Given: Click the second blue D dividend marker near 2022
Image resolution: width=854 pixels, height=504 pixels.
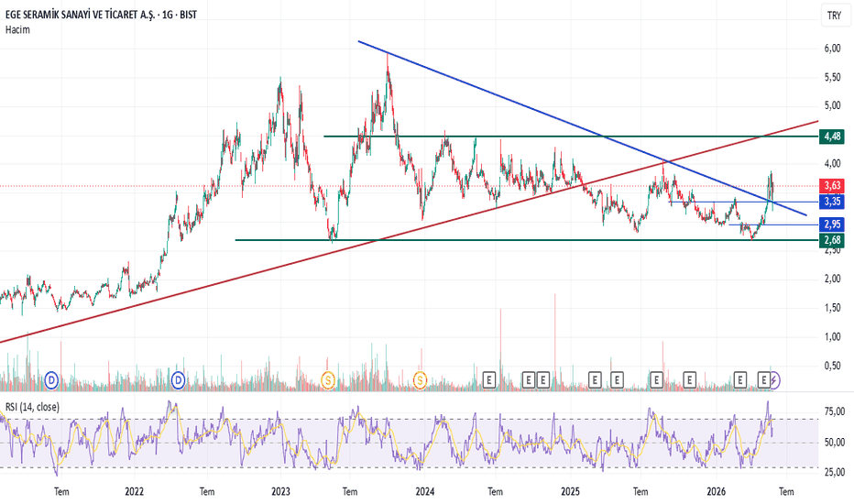Looking at the screenshot, I should point(178,379).
